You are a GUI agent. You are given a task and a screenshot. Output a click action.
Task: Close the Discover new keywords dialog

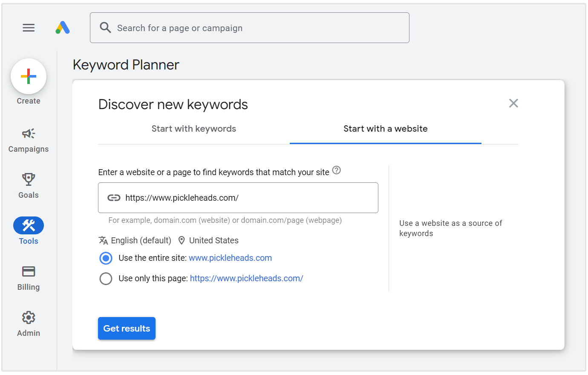click(513, 103)
